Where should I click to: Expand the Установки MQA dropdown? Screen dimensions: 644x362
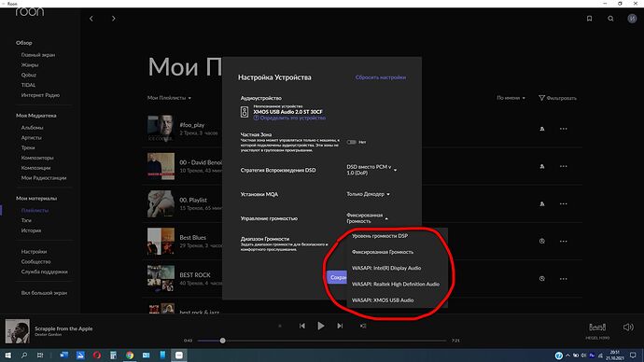tap(368, 194)
